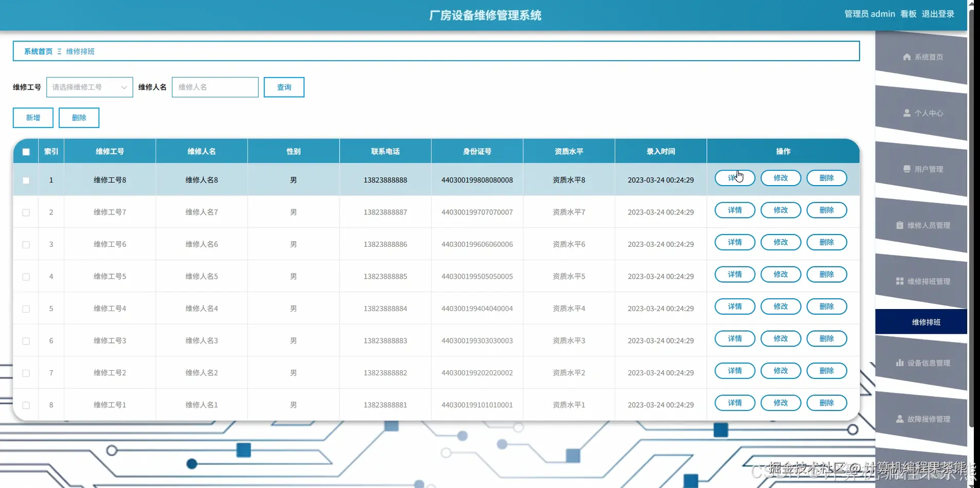
Task: Click 修改 for 维修工号2
Action: [780, 371]
